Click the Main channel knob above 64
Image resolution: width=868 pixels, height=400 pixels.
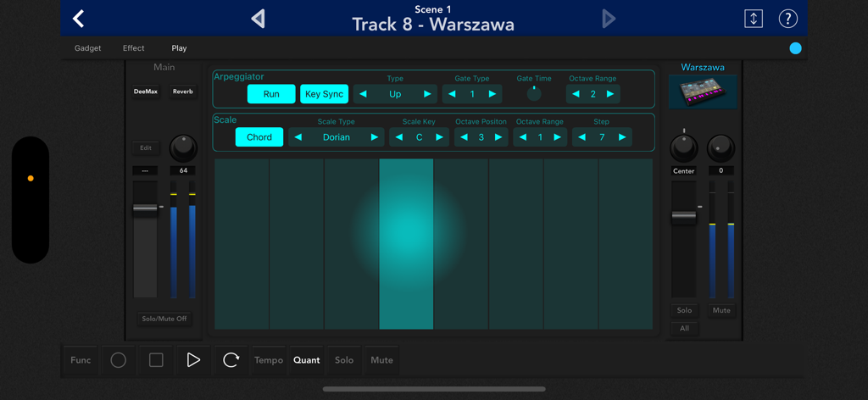click(x=183, y=147)
